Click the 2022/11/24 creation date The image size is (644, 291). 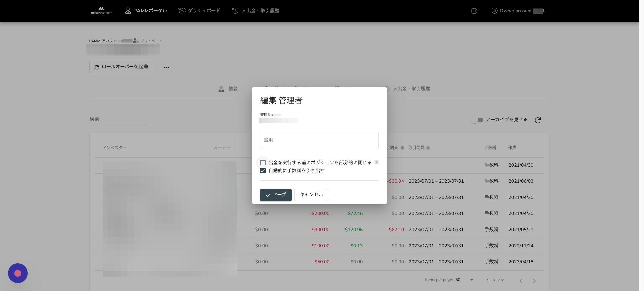pyautogui.click(x=521, y=246)
